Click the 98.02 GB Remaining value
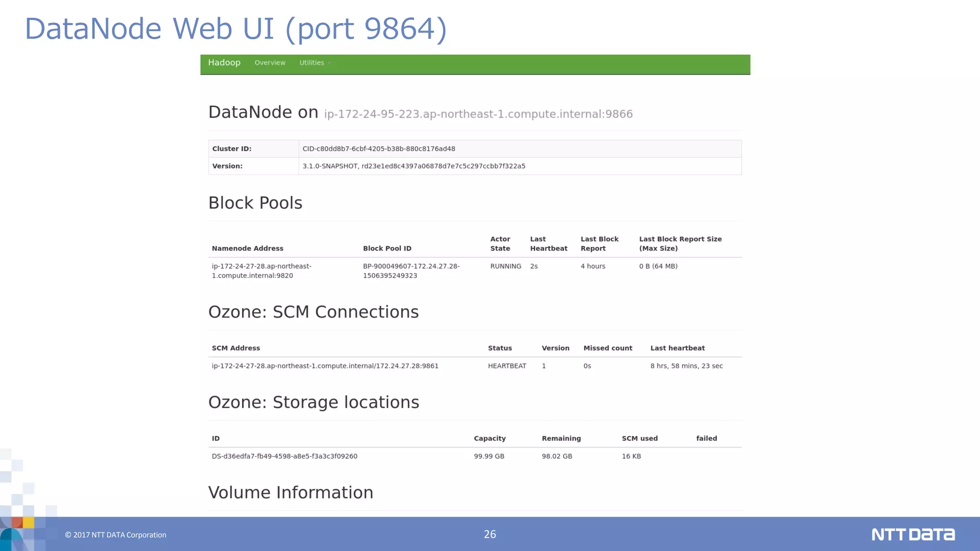This screenshot has height=551, width=980. click(557, 456)
